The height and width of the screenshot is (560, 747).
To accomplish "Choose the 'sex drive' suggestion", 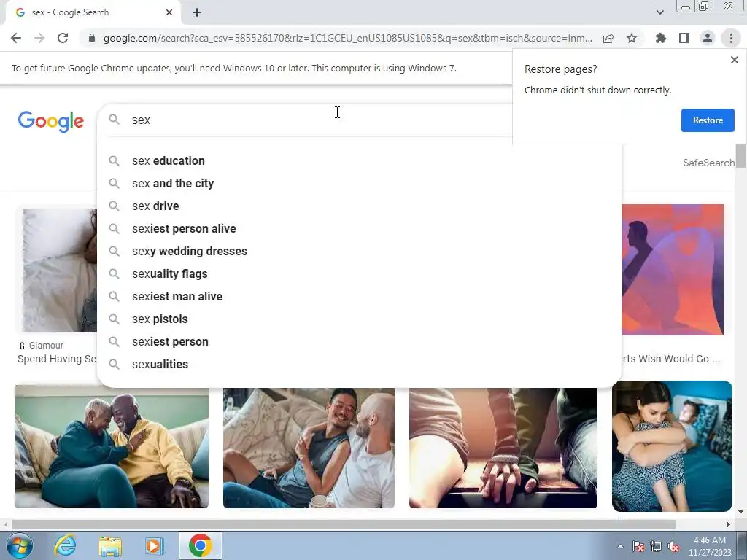I will (359, 206).
